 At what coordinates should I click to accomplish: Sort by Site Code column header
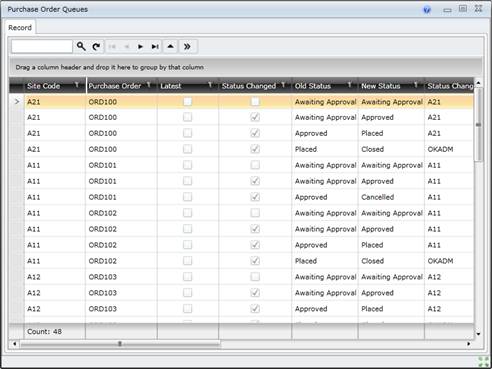point(43,86)
